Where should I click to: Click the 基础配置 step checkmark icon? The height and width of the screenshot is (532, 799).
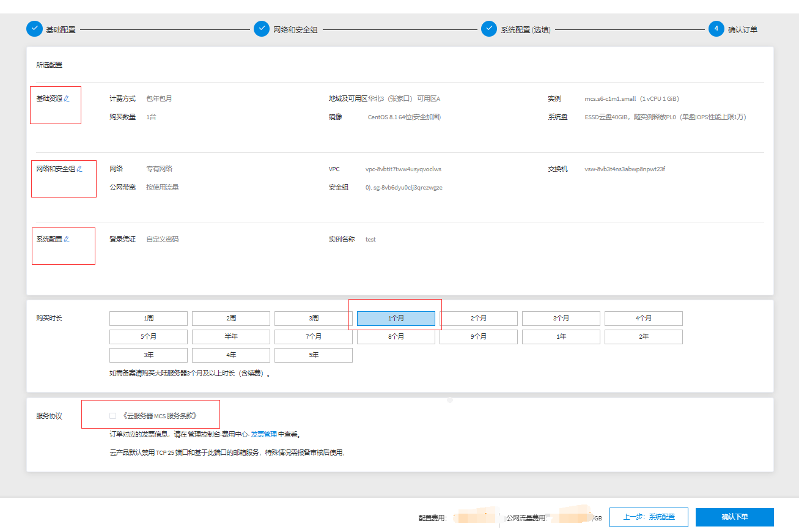34,29
